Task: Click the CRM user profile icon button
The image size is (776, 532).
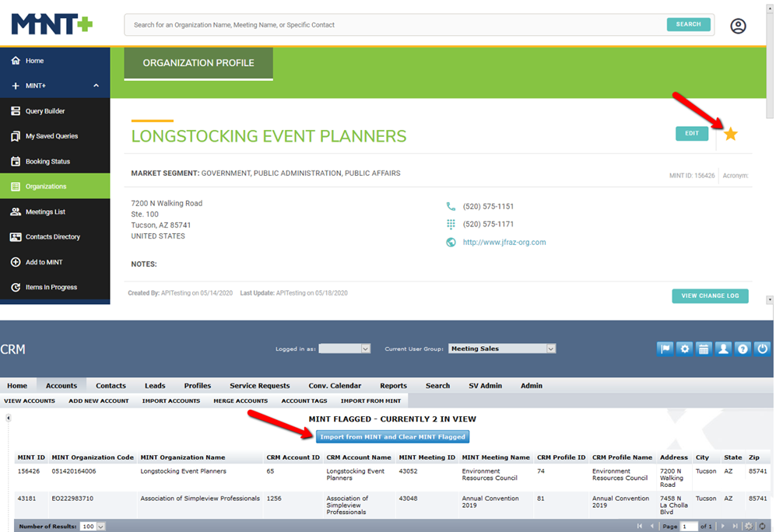Action: (x=723, y=349)
